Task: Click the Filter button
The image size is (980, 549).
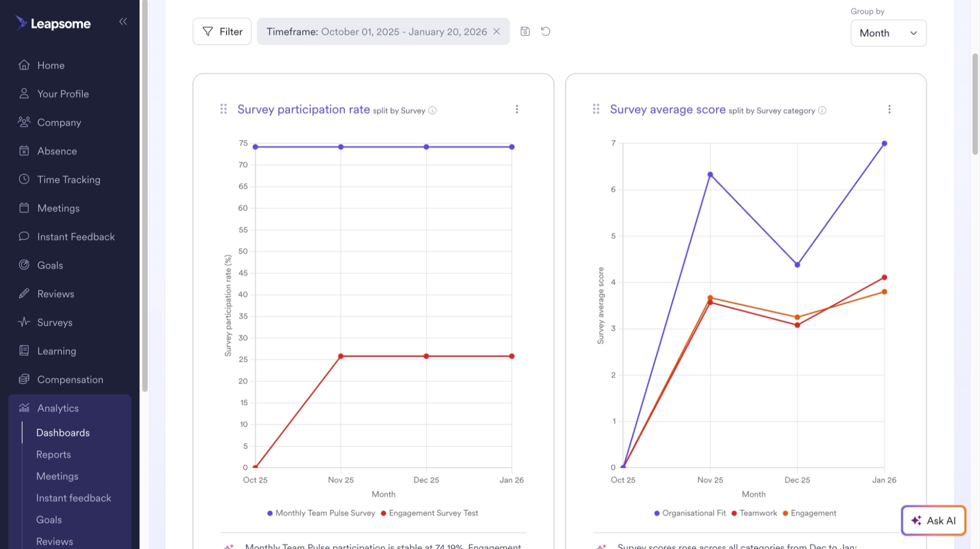Action: coord(221,31)
